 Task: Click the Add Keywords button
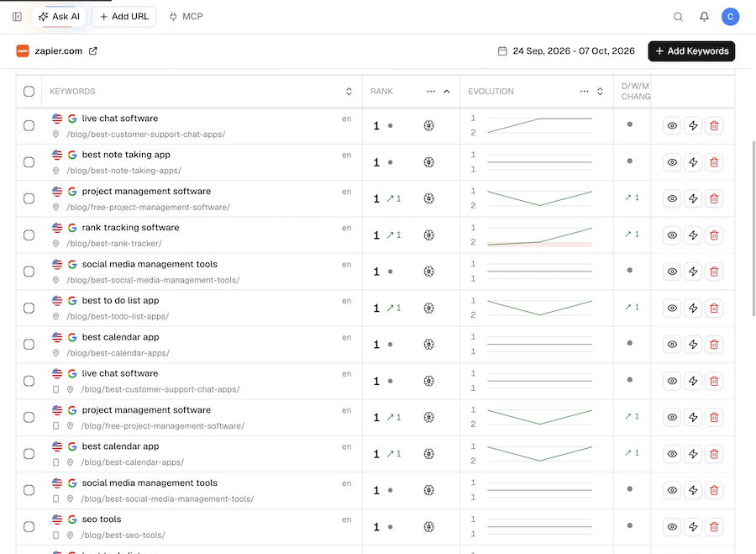click(691, 51)
